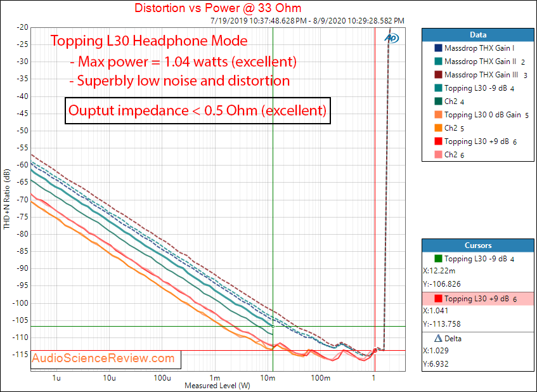Select the navy Massdrop THX Gain I swatch
The height and width of the screenshot is (392, 537).
click(438, 48)
